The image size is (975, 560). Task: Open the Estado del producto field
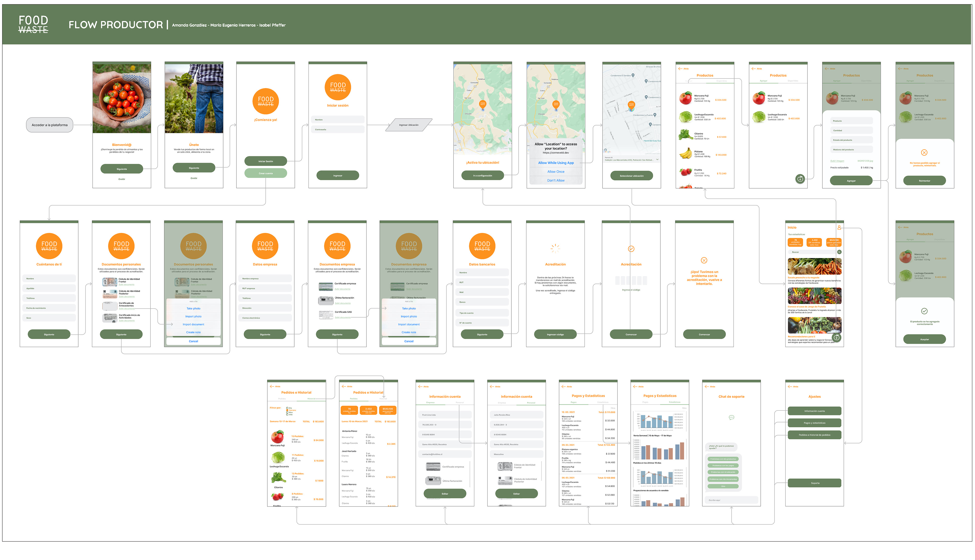tap(852, 140)
